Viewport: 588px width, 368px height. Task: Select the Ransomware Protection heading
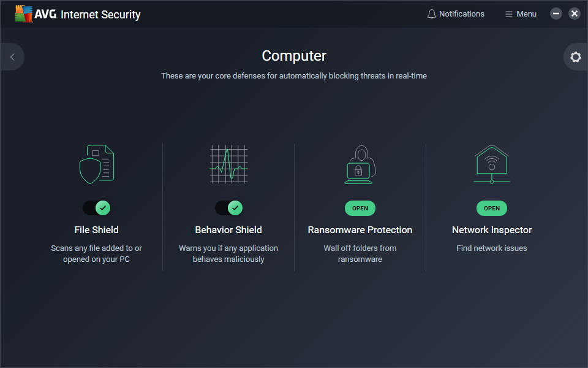pos(360,230)
